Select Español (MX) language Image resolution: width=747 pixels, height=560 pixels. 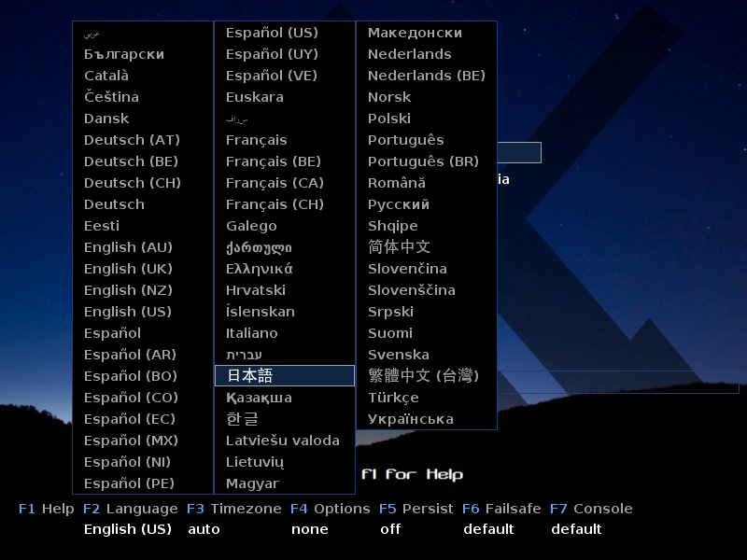pos(131,441)
